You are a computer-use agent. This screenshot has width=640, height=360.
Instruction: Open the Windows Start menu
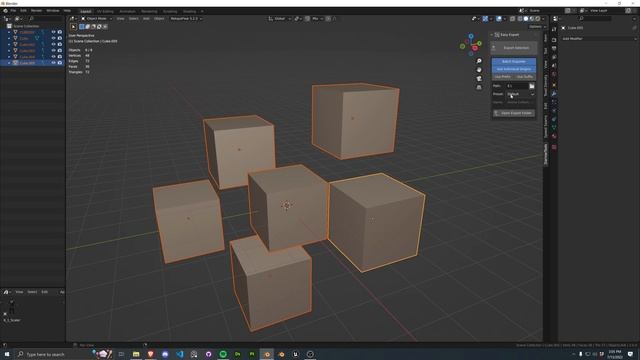coord(7,354)
